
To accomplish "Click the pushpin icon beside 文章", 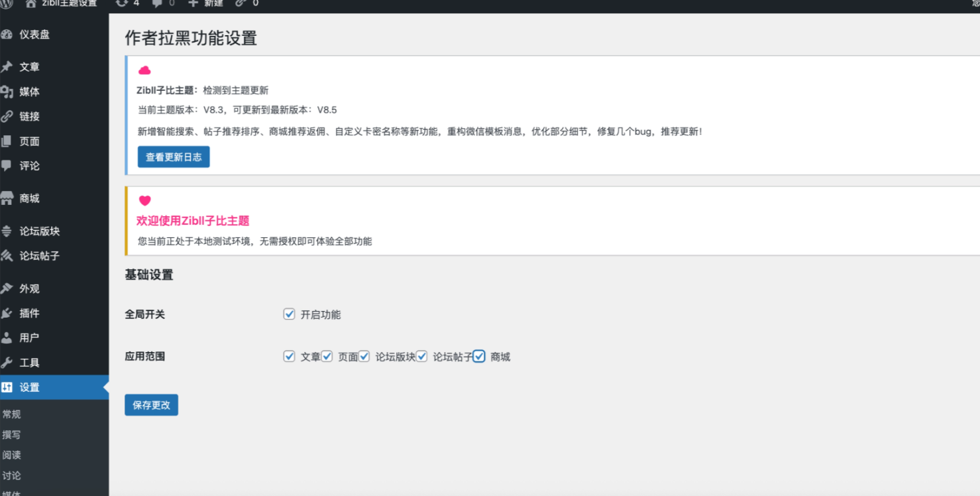I will click(7, 67).
